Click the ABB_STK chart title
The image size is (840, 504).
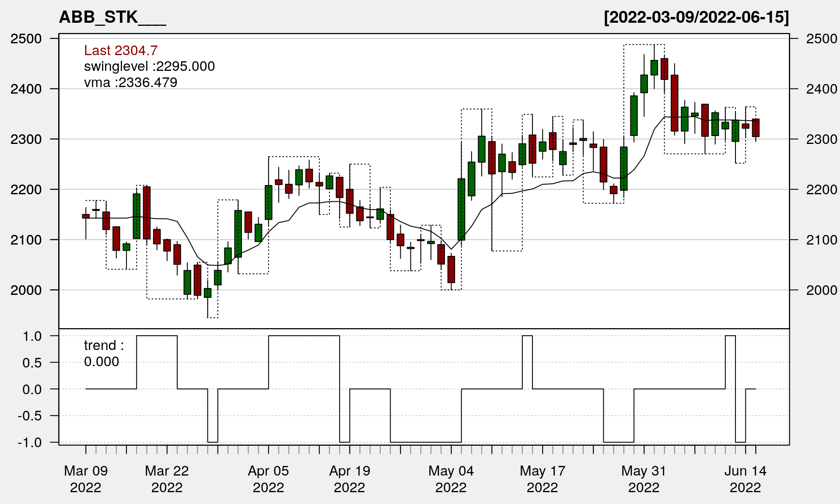pyautogui.click(x=112, y=17)
